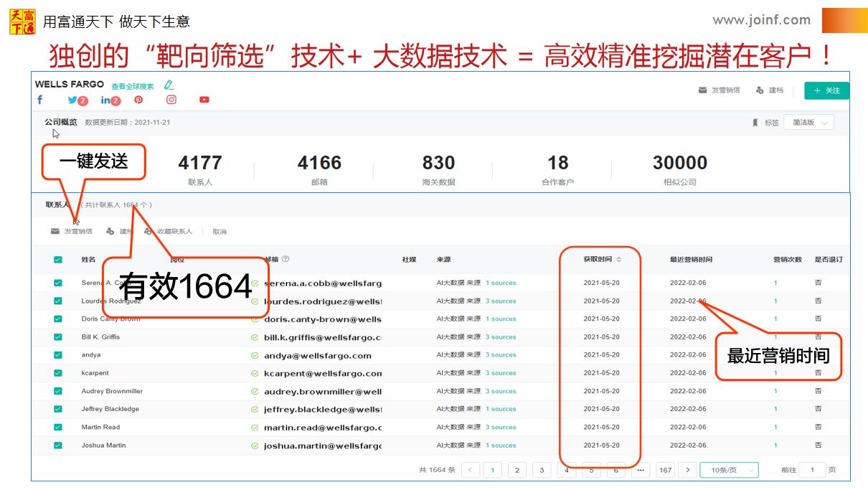Click email kcarpent@wellsfargo.com

[323, 373]
